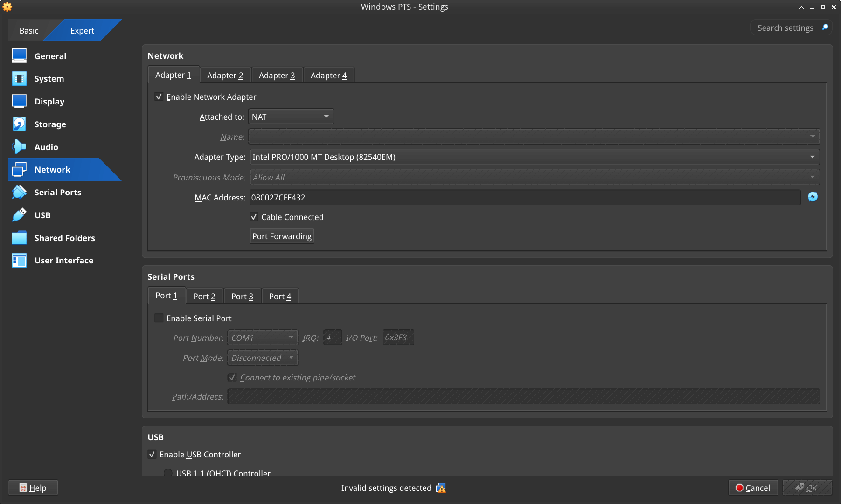Open the Attached to NAT dropdown
Viewport: 841px width, 504px height.
coord(291,117)
